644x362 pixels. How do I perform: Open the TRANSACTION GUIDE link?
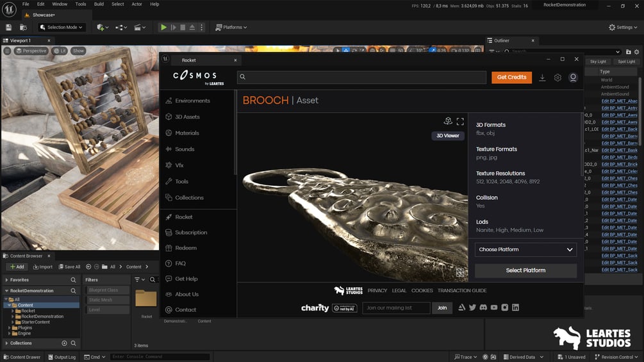click(462, 291)
